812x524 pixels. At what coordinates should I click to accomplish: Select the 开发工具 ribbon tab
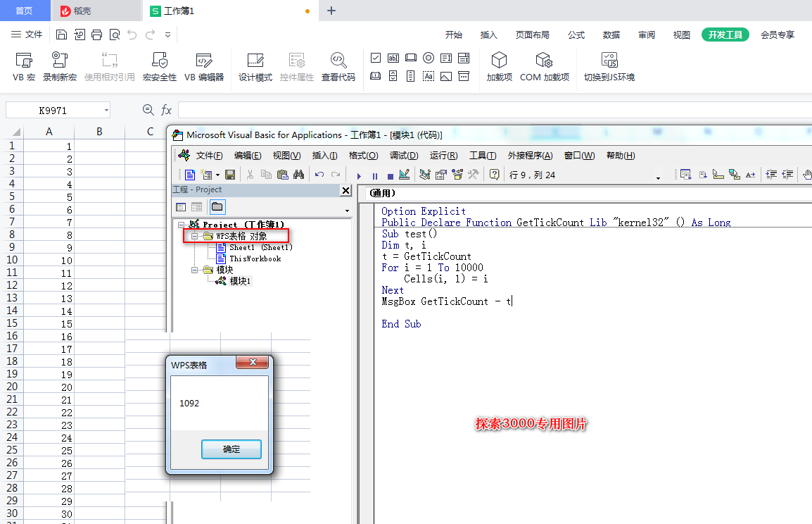pos(725,35)
